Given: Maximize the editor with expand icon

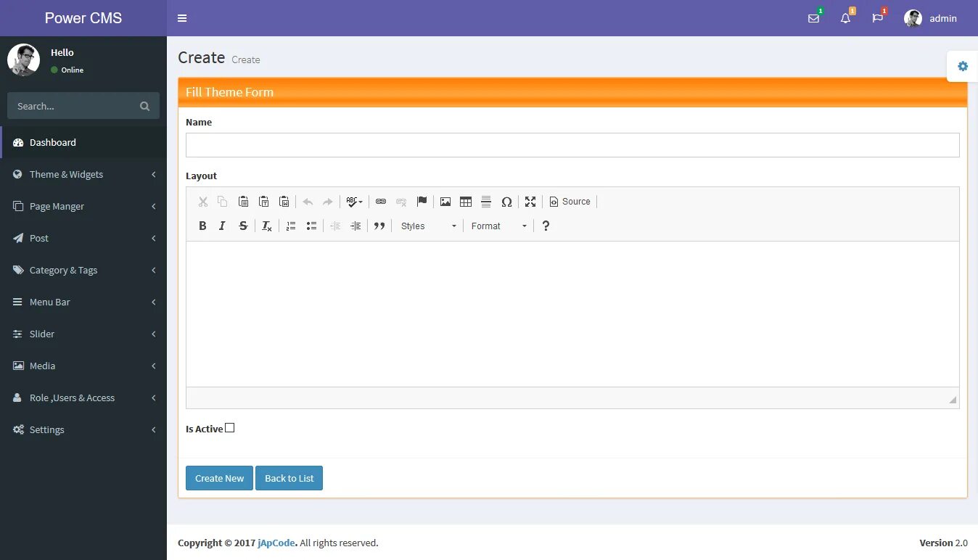Looking at the screenshot, I should click(x=530, y=202).
